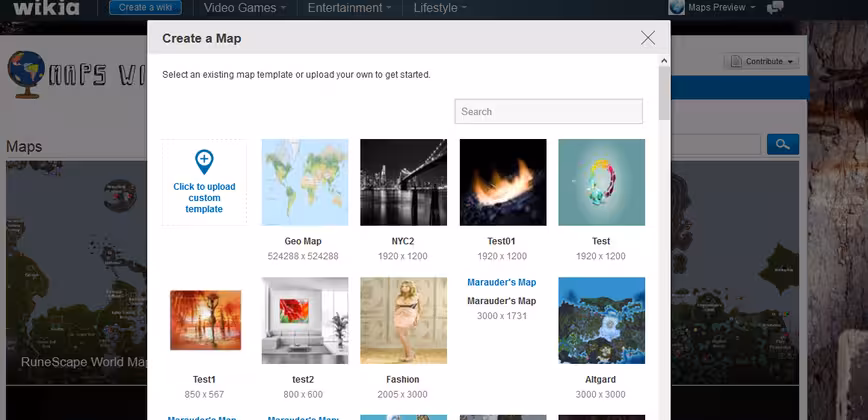Click the 2005 x 3000 size text
This screenshot has width=868, height=420.
point(402,395)
